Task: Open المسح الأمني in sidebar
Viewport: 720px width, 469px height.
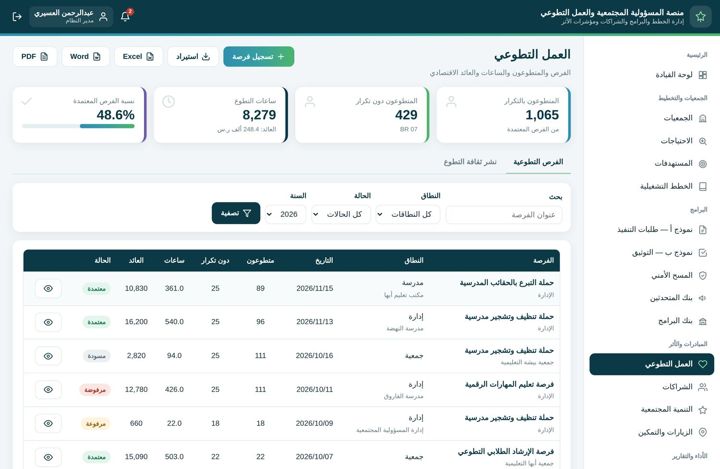Action: pyautogui.click(x=652, y=275)
